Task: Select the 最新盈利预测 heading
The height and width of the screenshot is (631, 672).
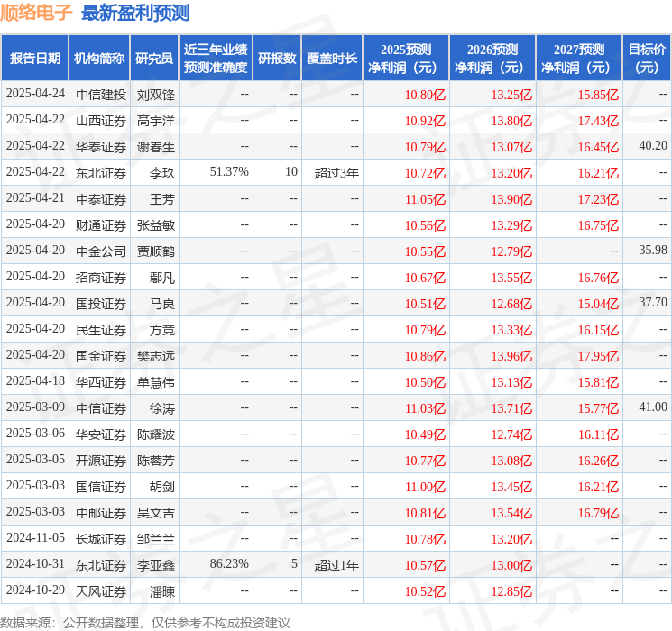Action: (135, 13)
